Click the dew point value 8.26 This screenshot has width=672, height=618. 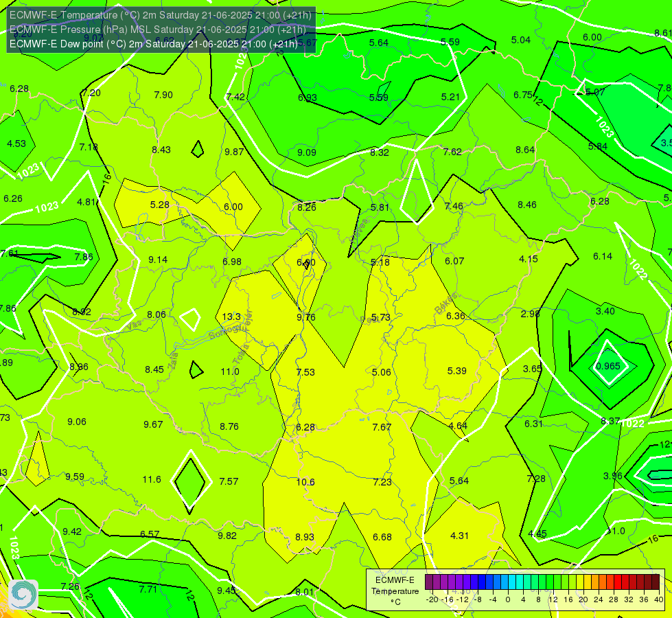click(x=307, y=207)
